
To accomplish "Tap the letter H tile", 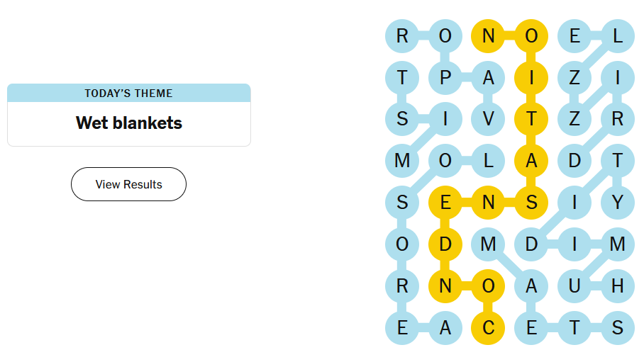I will tap(617, 286).
